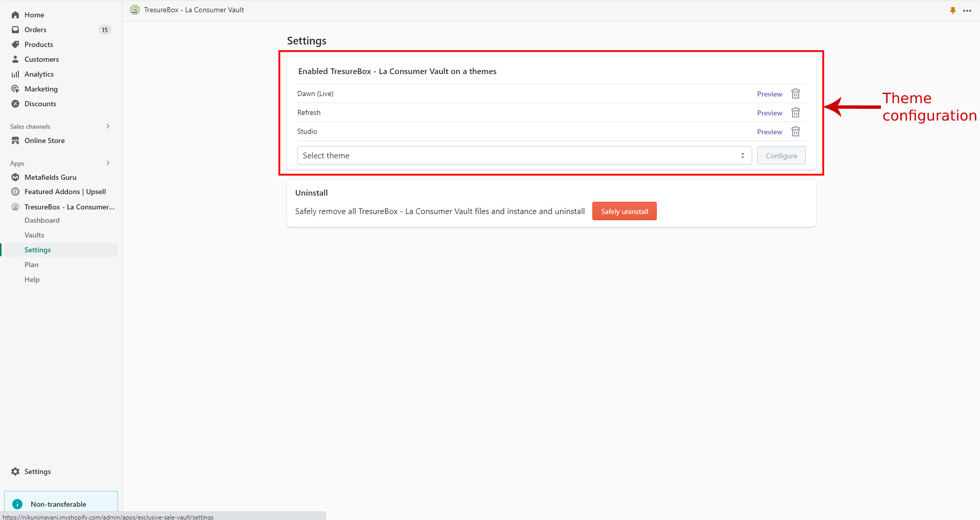Viewport: 980px width, 520px height.
Task: Open the Dashboard submenu item
Action: [x=42, y=220]
